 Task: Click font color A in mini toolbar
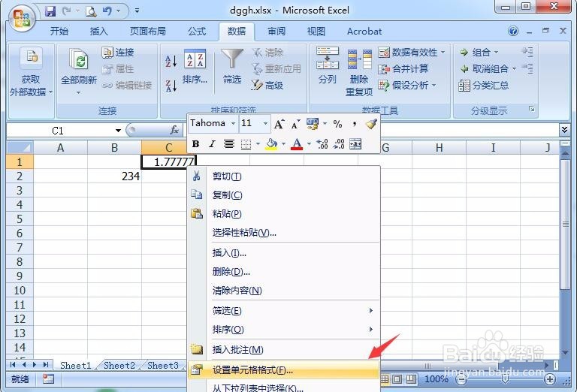[x=297, y=143]
